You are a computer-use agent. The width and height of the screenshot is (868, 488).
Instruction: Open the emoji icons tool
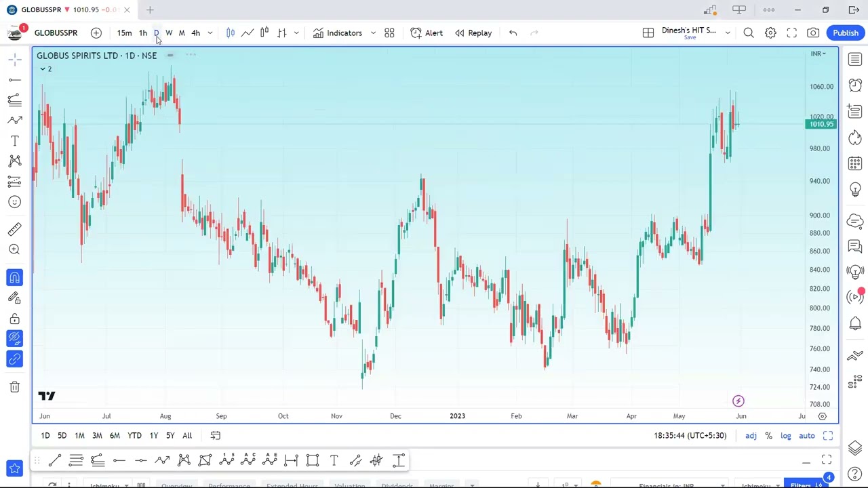point(14,202)
